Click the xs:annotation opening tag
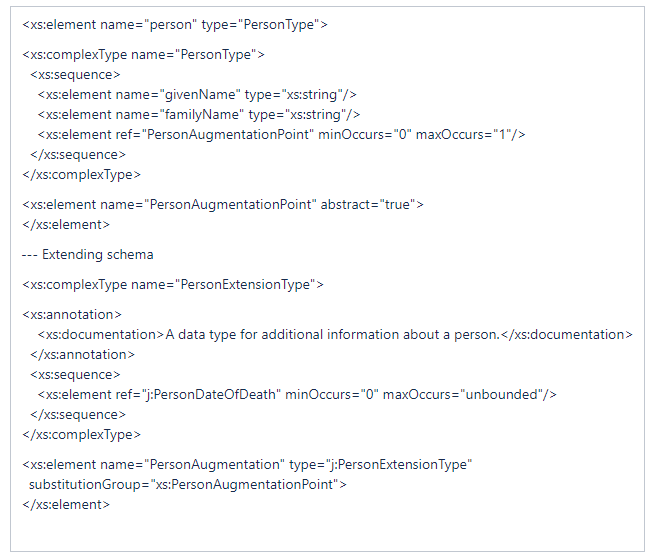655x559 pixels. 72,315
